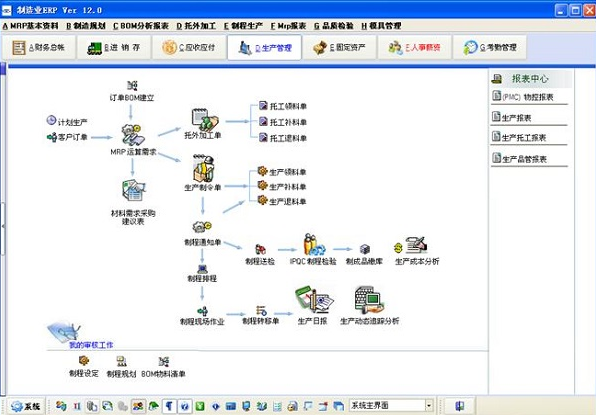This screenshot has width=596, height=415.
Task: Click 我的审核工作 link
Action: (91, 345)
